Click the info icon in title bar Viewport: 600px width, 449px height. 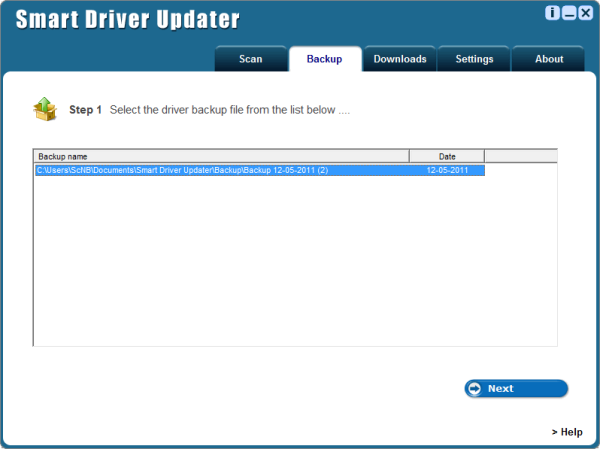[552, 13]
